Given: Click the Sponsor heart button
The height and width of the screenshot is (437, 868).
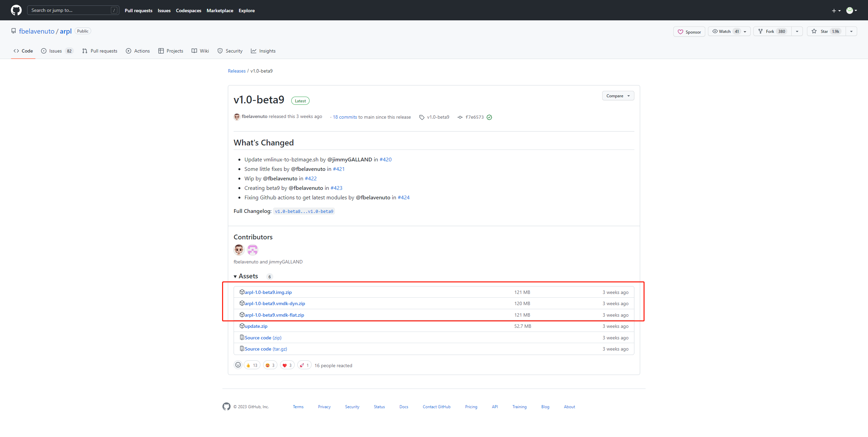Looking at the screenshot, I should (x=689, y=32).
